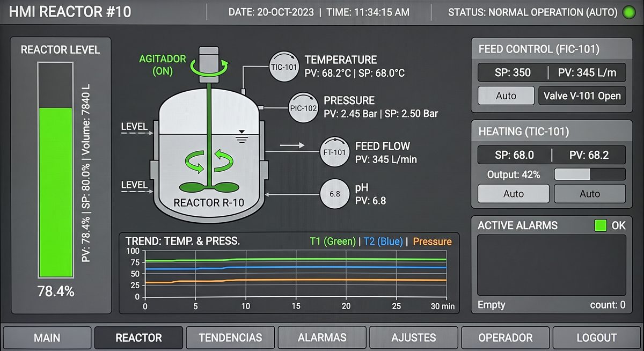
Task: Click the PIC-102 pressure instrument bubble
Action: click(304, 107)
